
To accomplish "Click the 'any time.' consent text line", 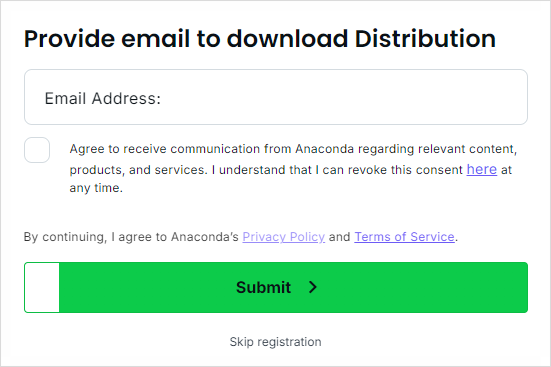I will tap(96, 188).
